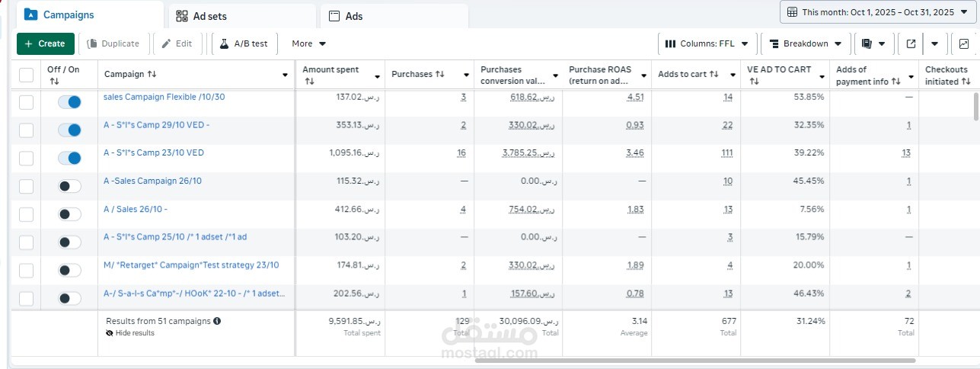
Task: Click the green Create button
Action: [x=46, y=43]
